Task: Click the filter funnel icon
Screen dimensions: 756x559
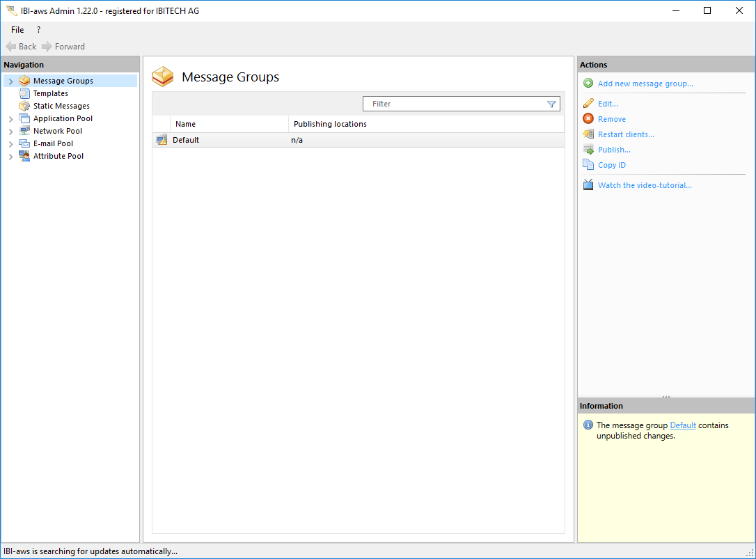Action: (551, 104)
